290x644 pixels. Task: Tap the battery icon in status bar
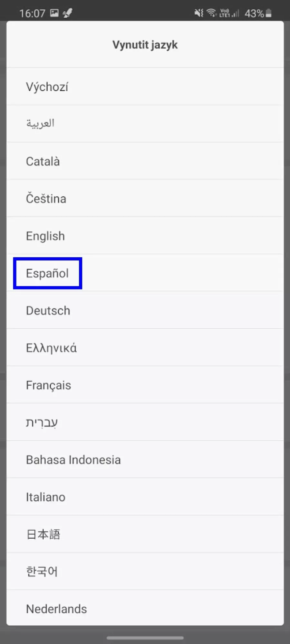click(x=269, y=13)
